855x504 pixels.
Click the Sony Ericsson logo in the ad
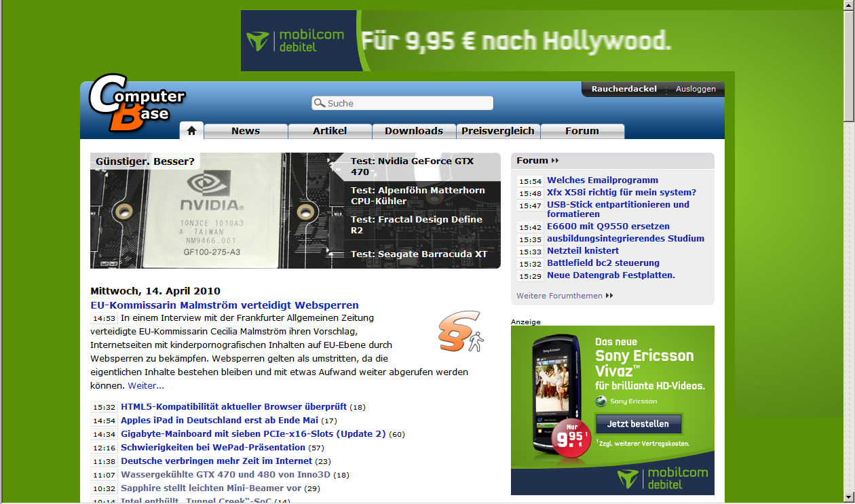(x=626, y=401)
